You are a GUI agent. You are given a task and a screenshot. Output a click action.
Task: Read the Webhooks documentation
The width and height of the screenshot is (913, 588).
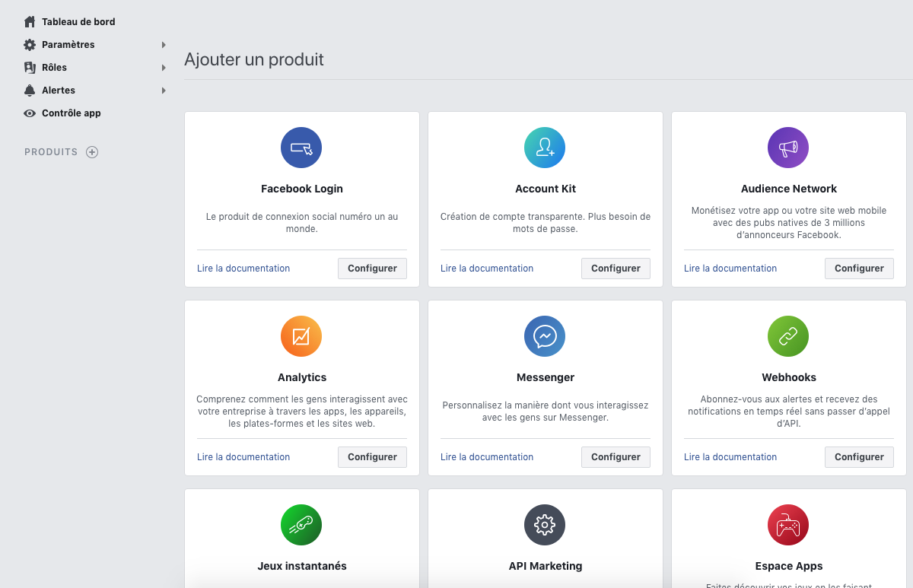(x=730, y=457)
